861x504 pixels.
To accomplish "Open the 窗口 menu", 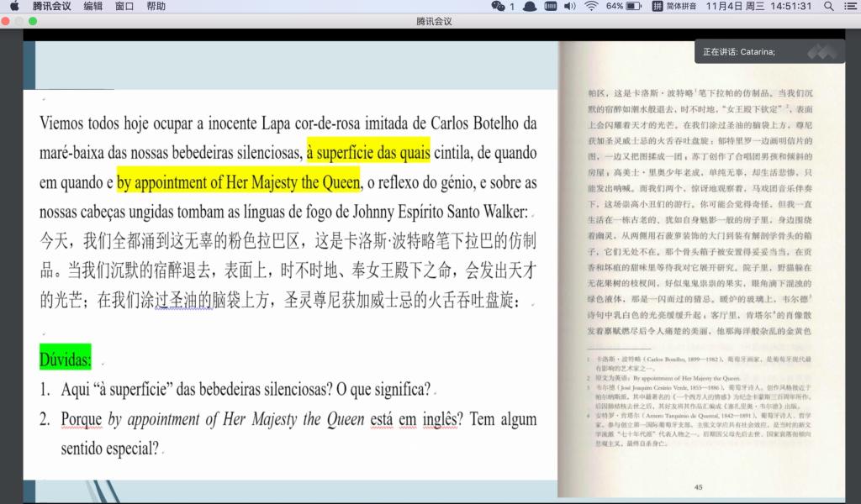I will (124, 6).
